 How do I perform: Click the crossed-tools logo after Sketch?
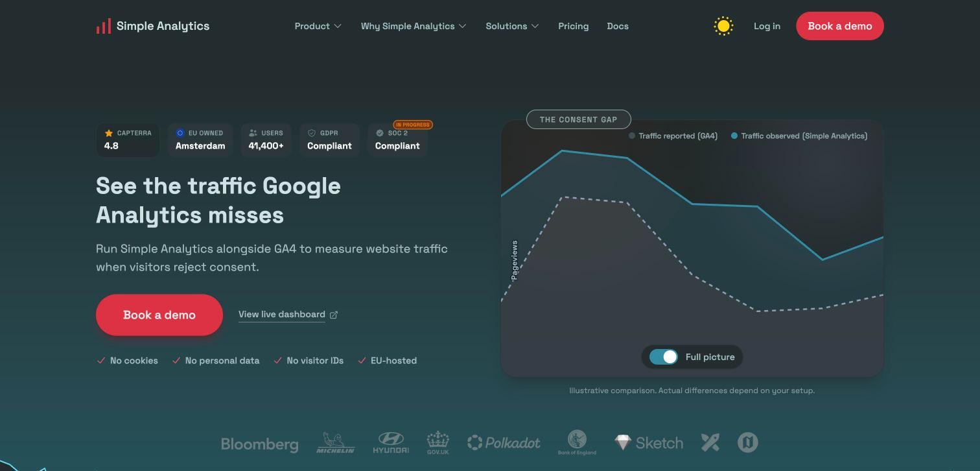710,442
